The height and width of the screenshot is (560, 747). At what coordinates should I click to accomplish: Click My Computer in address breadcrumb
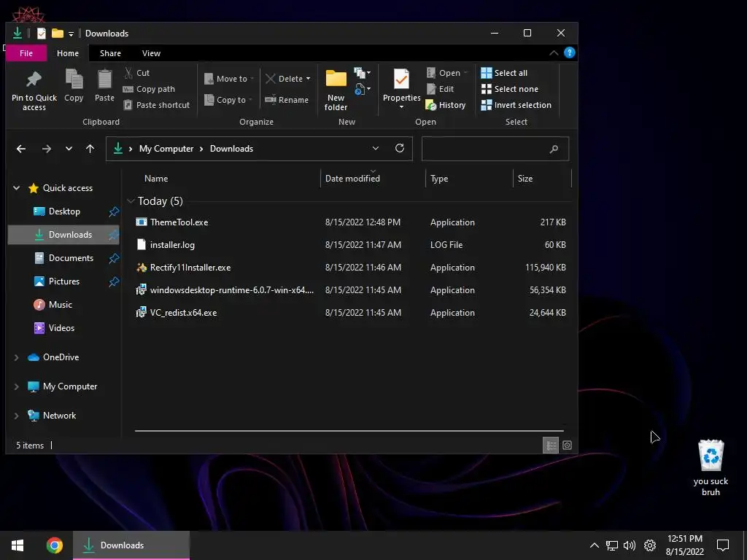pos(166,149)
